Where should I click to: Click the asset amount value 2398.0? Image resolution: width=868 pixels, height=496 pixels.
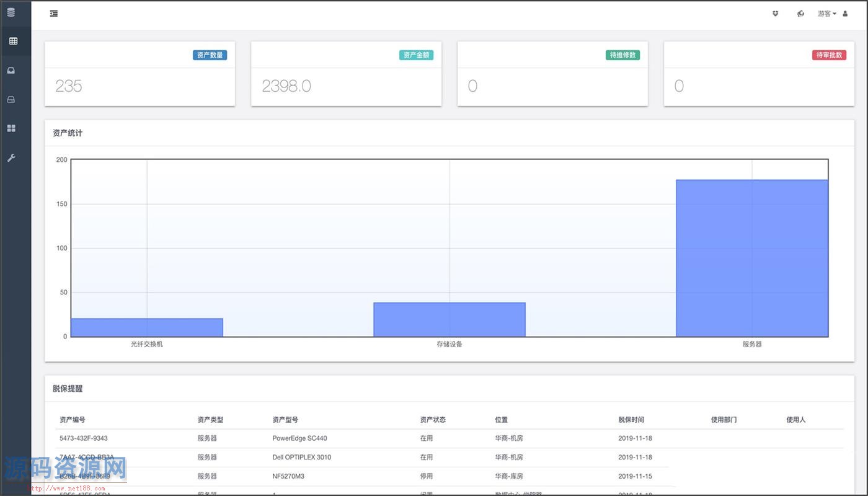click(286, 86)
